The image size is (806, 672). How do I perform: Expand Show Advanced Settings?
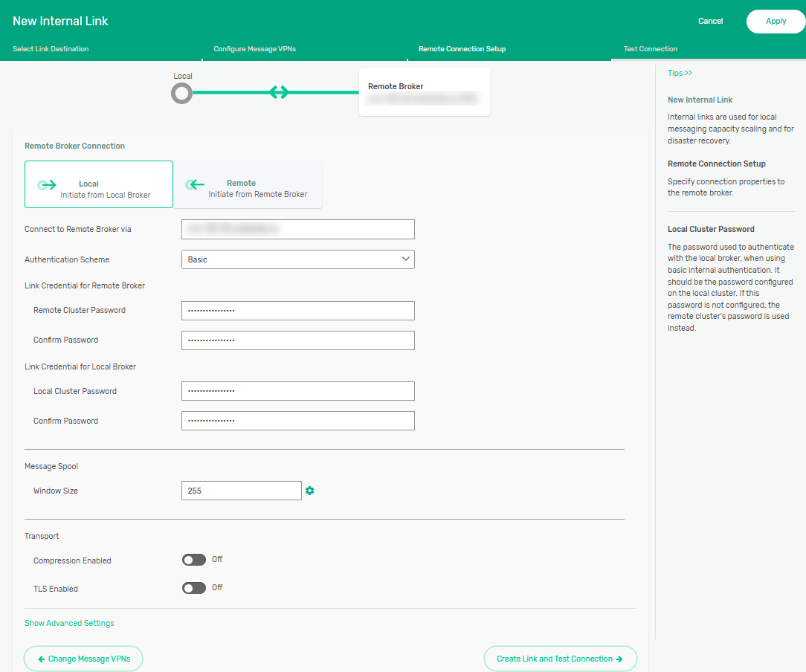click(69, 623)
